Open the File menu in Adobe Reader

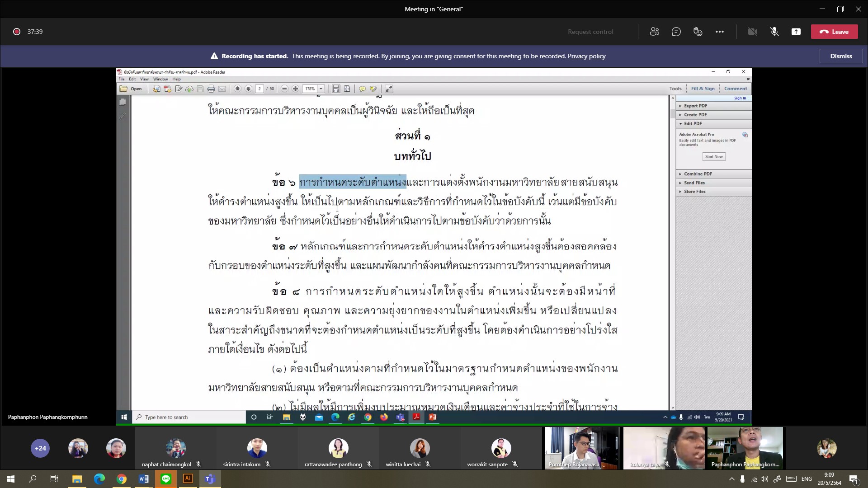click(x=122, y=79)
